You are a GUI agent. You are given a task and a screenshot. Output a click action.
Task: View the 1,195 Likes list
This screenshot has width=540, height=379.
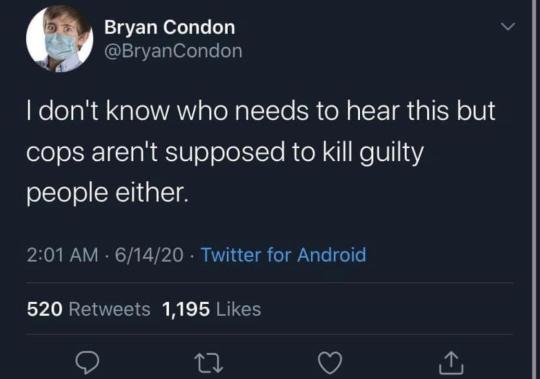[211, 309]
